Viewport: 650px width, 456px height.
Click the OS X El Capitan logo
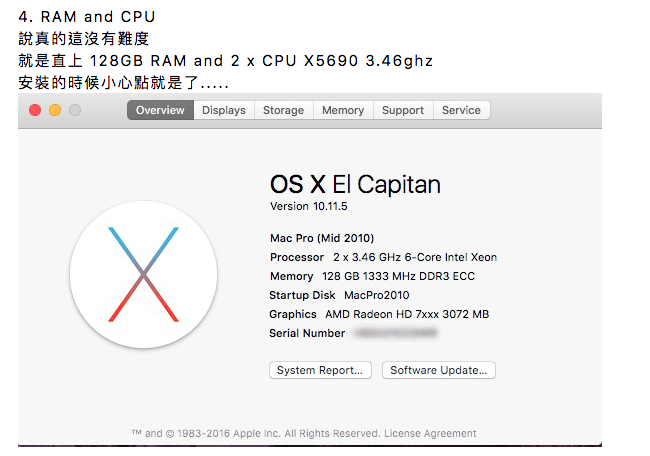coord(143,274)
